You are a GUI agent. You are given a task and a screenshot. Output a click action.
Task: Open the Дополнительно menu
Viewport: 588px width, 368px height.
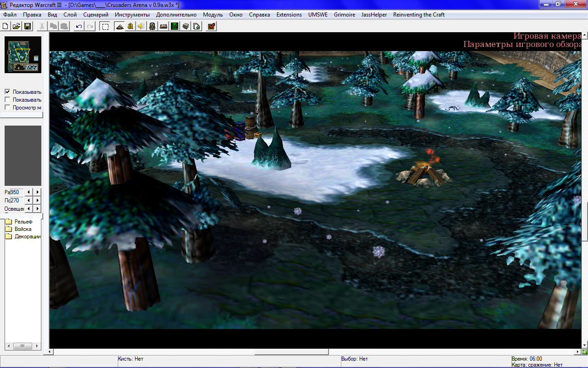pos(176,15)
